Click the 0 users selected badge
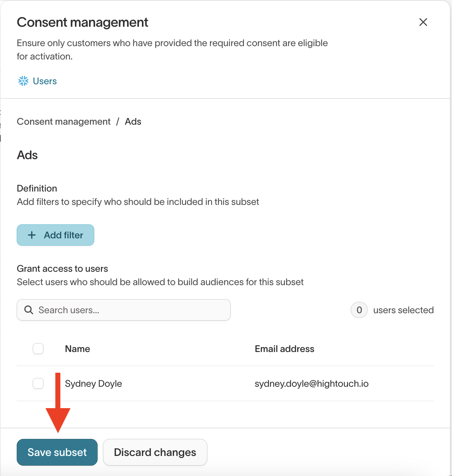The height and width of the screenshot is (476, 452). (359, 310)
